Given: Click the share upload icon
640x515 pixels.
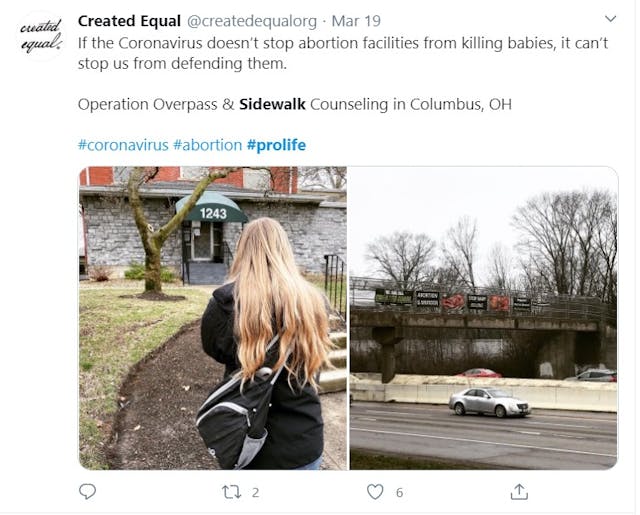Looking at the screenshot, I should coord(519,491).
